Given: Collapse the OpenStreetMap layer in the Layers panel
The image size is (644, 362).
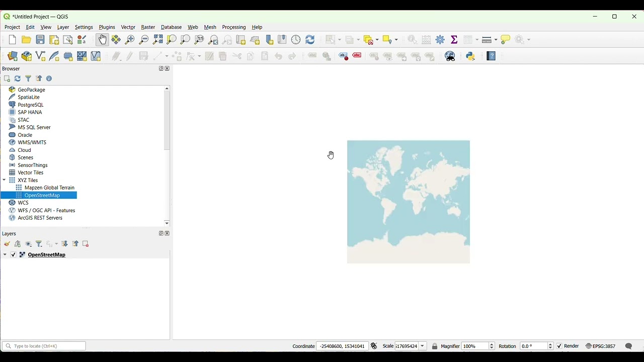Looking at the screenshot, I should 5,255.
